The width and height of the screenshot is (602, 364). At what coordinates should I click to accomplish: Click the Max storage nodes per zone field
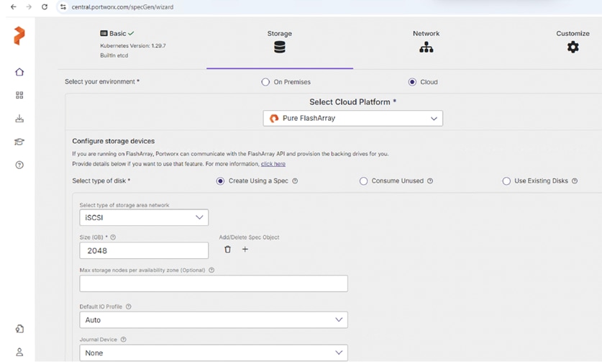(214, 283)
